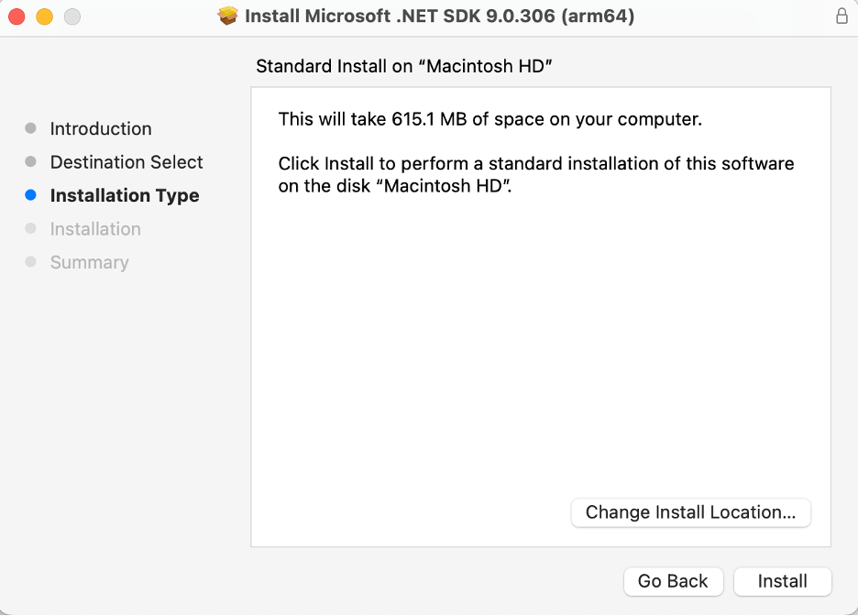Click the Standard Install on Macintosh HD heading
The image size is (858, 616).
coord(404,66)
